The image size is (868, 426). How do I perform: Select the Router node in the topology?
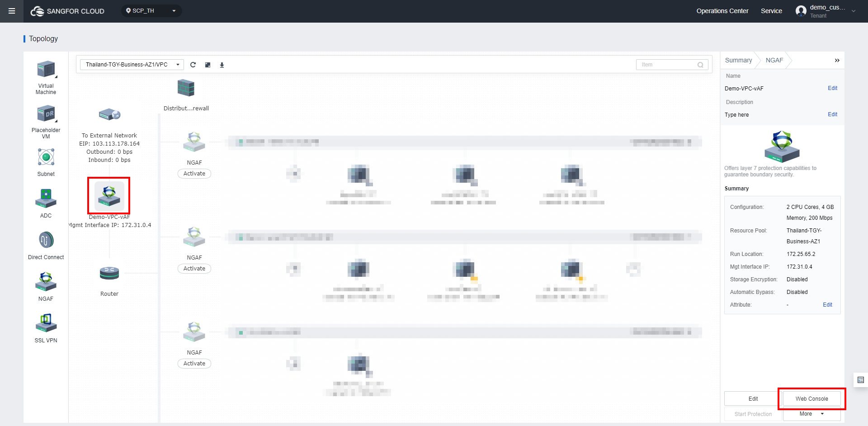[x=109, y=273]
